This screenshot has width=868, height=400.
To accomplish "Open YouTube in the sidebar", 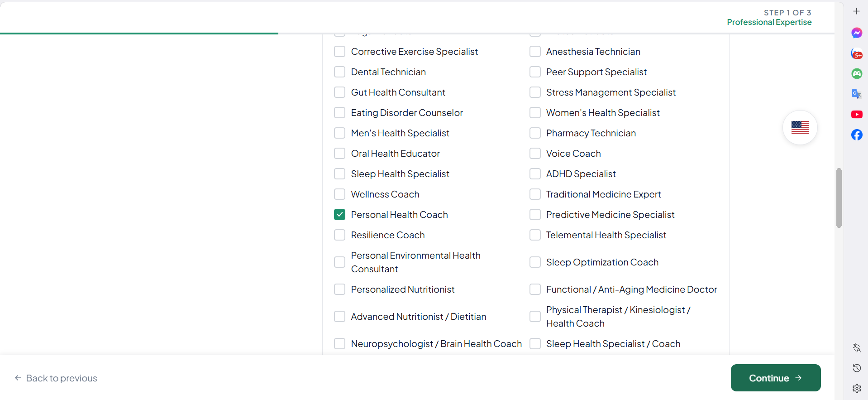I will coord(857,114).
